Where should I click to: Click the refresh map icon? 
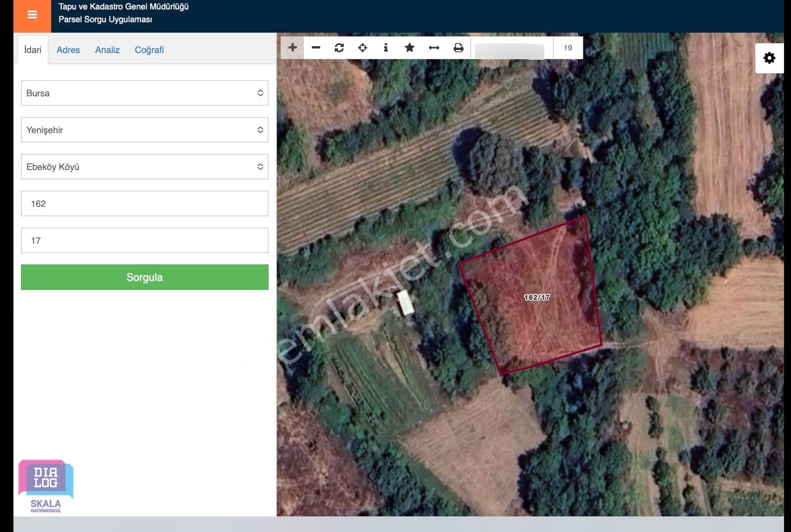pyautogui.click(x=339, y=47)
